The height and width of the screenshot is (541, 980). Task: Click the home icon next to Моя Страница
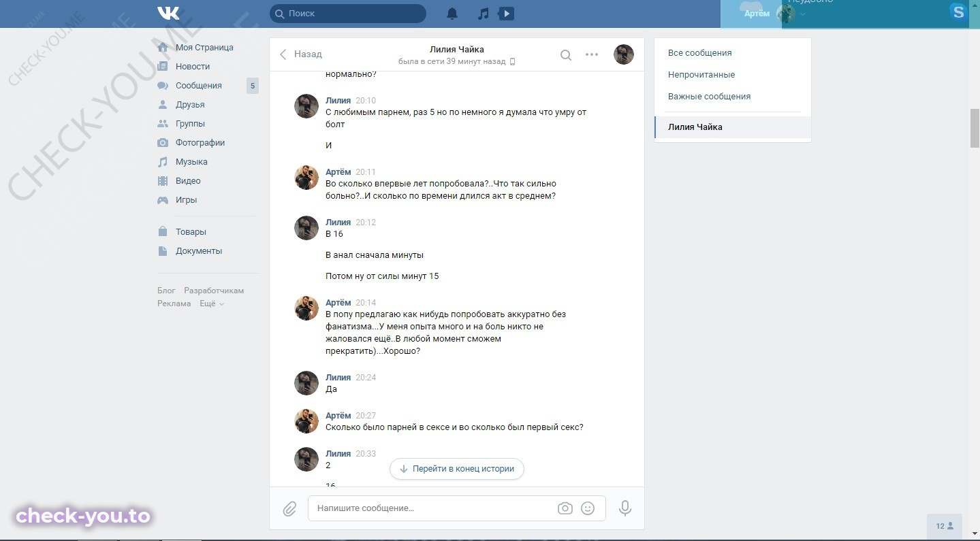coord(163,48)
